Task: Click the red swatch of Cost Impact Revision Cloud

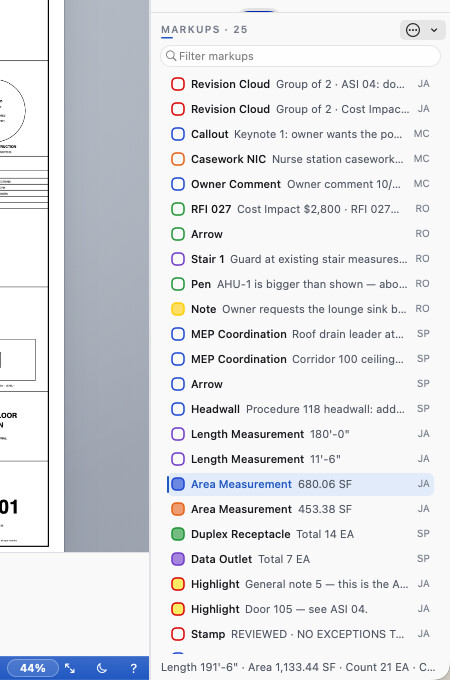Action: (178, 109)
